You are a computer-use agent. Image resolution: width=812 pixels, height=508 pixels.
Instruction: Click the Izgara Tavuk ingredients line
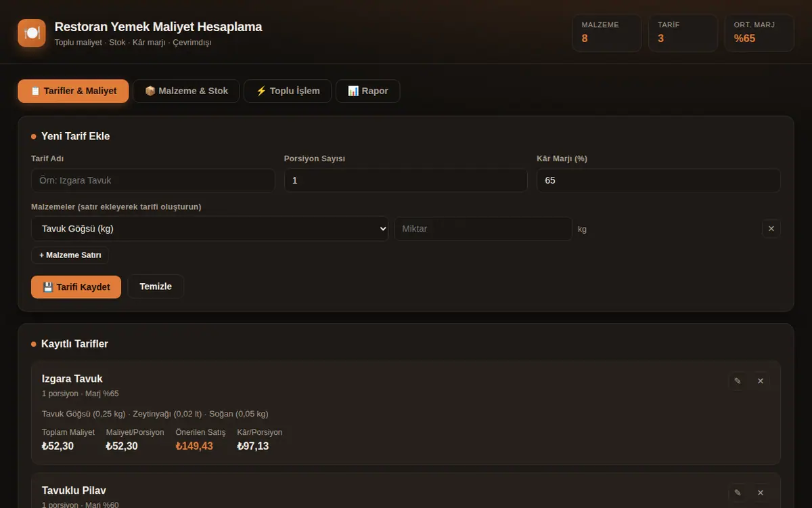tap(155, 414)
